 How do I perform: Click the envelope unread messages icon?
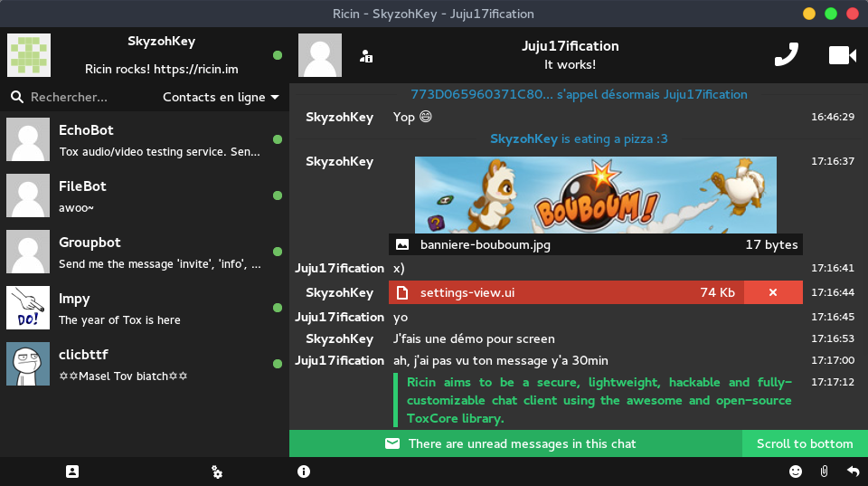point(392,443)
